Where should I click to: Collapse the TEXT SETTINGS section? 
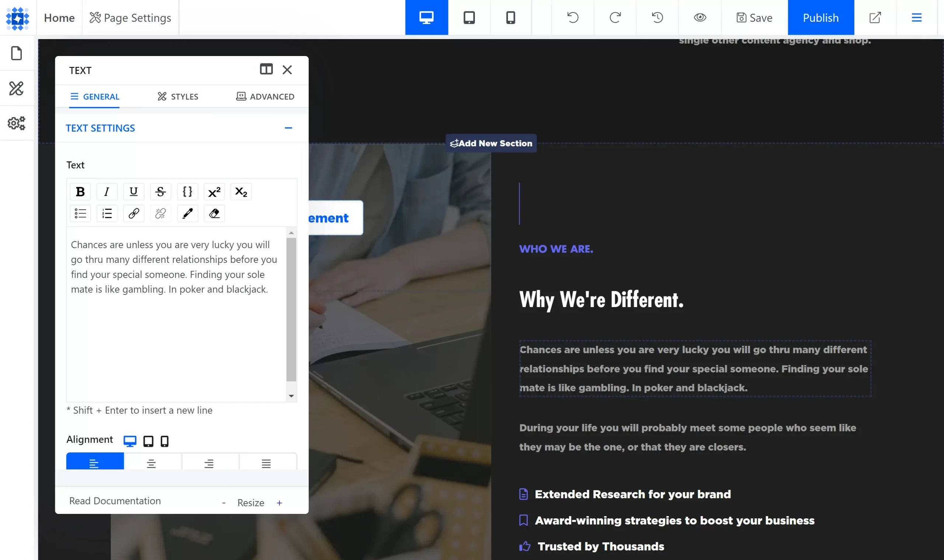(288, 128)
